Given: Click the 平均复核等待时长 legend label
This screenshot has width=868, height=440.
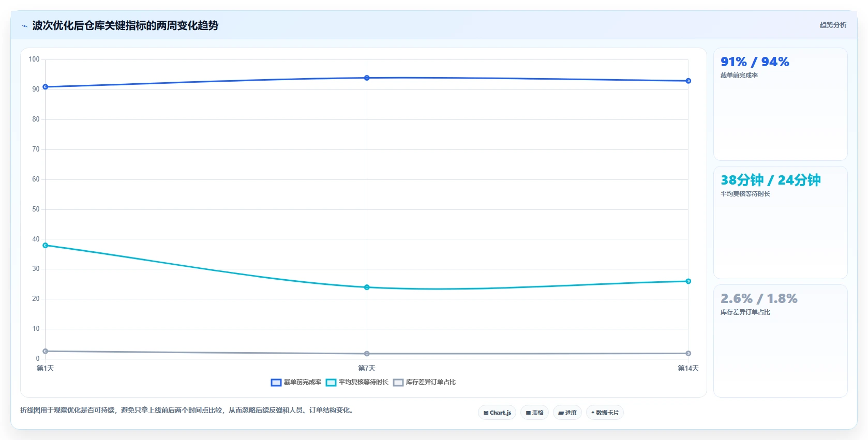Looking at the screenshot, I should click(364, 382).
